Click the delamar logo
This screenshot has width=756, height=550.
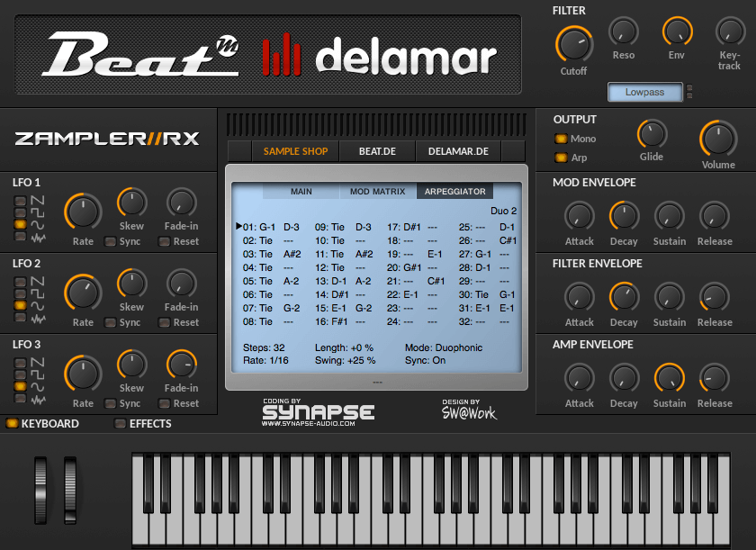point(380,57)
